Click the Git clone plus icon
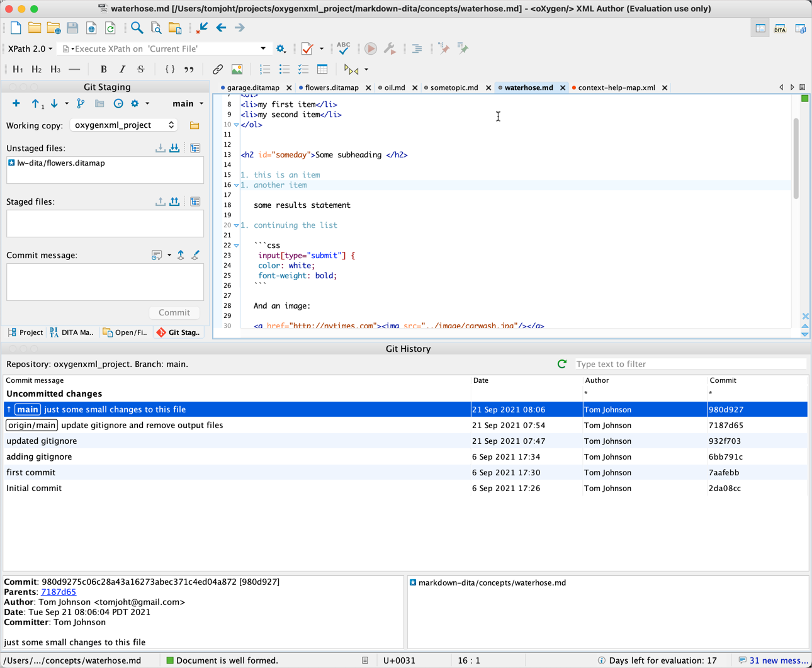This screenshot has width=812, height=668. 16,103
